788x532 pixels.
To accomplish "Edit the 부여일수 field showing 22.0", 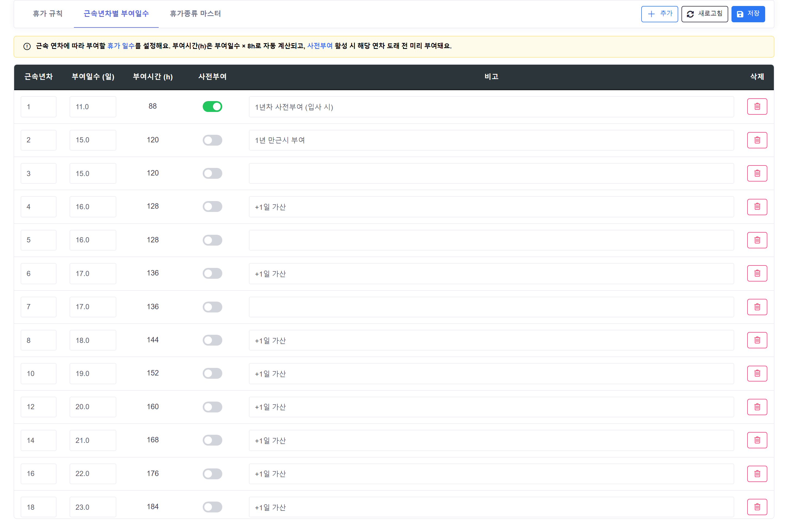I will tap(93, 474).
